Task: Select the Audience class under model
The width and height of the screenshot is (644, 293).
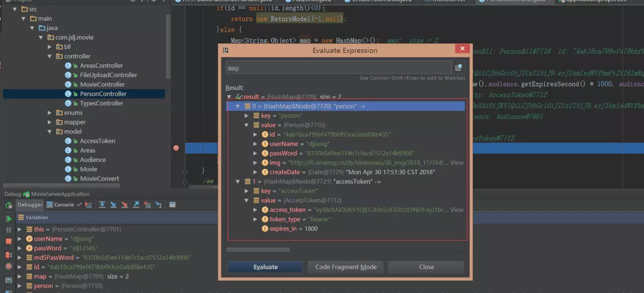Action: click(x=93, y=160)
